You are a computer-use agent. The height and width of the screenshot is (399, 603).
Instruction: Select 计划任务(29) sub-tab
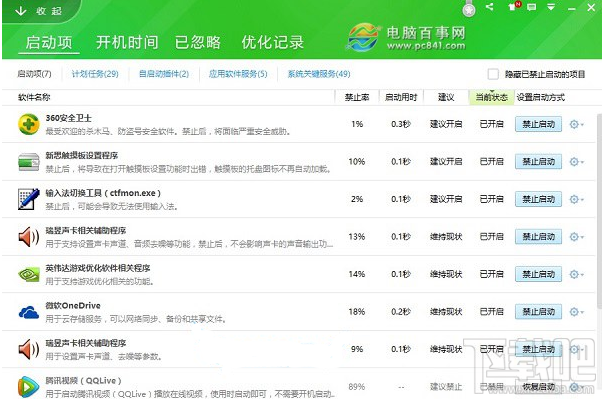[x=95, y=74]
